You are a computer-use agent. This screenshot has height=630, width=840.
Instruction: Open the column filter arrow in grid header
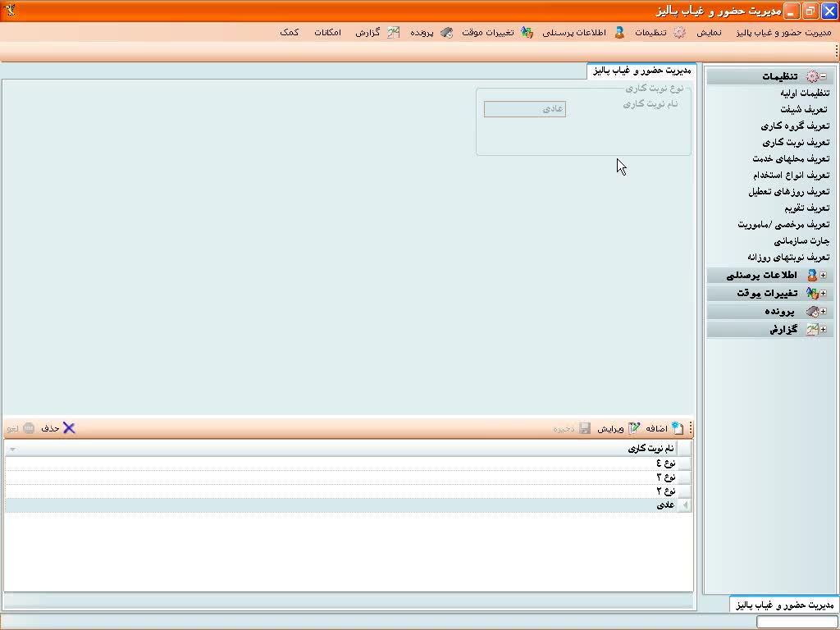[12, 450]
